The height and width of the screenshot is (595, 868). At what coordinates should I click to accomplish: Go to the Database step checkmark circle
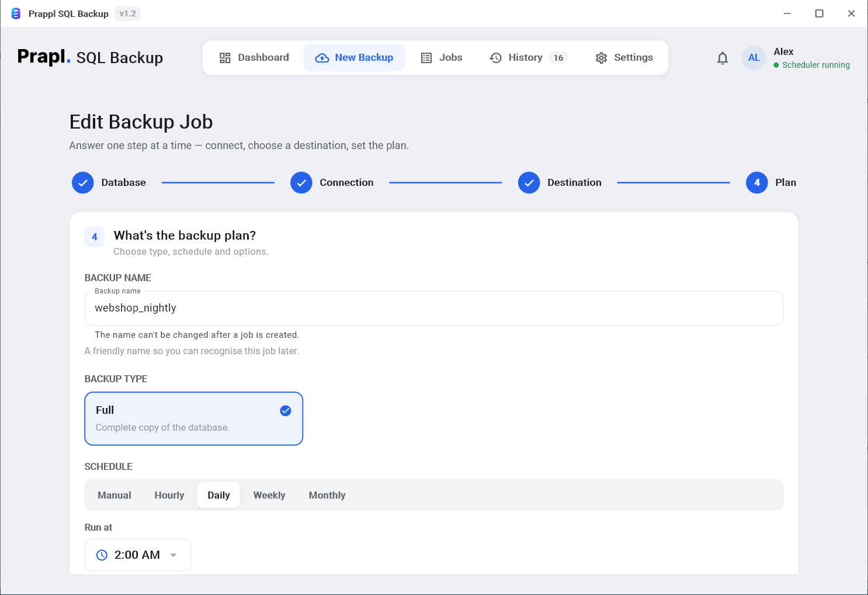coord(83,182)
